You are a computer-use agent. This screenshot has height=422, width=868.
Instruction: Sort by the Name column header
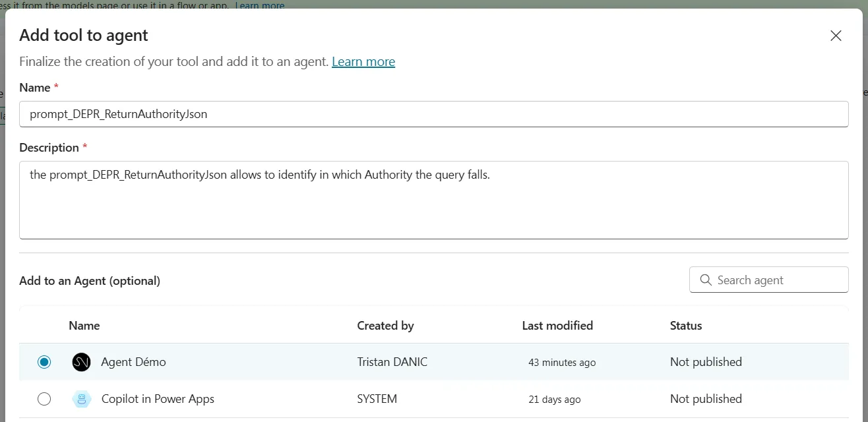(84, 325)
